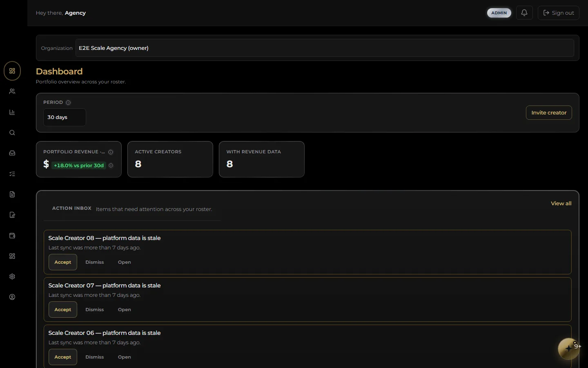Click 'Hey there, Agency' greeting text

click(61, 13)
